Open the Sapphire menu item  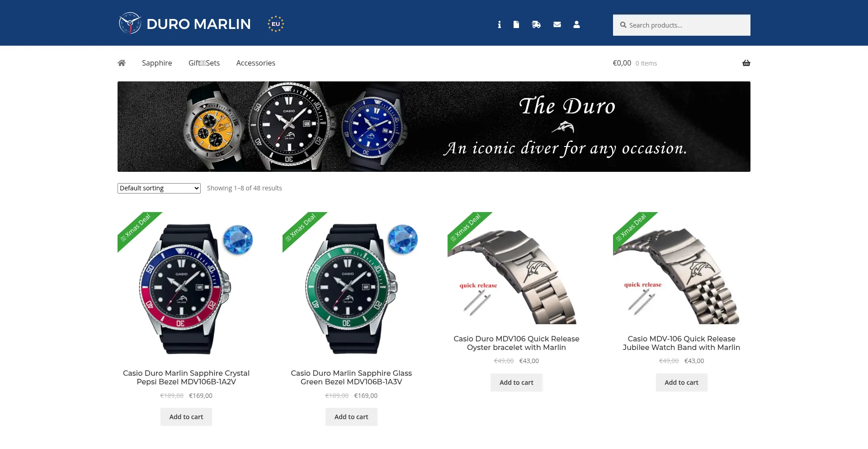[157, 63]
